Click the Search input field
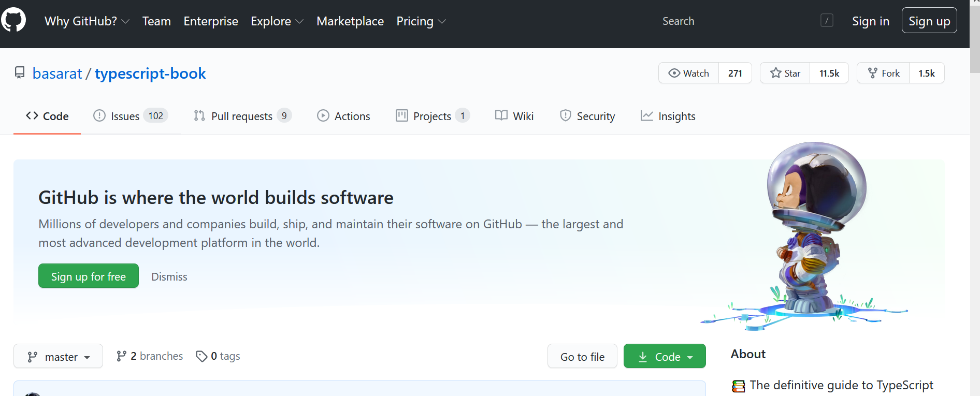 point(736,21)
